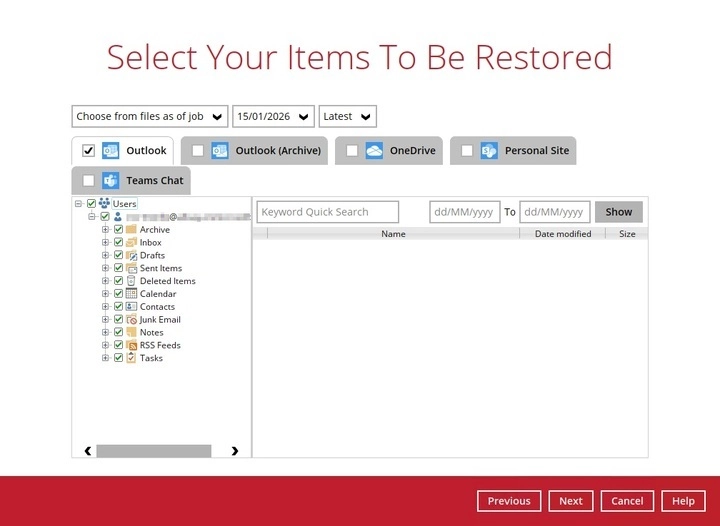Click the Deleted Items trash icon
The width and height of the screenshot is (720, 526).
click(x=131, y=281)
